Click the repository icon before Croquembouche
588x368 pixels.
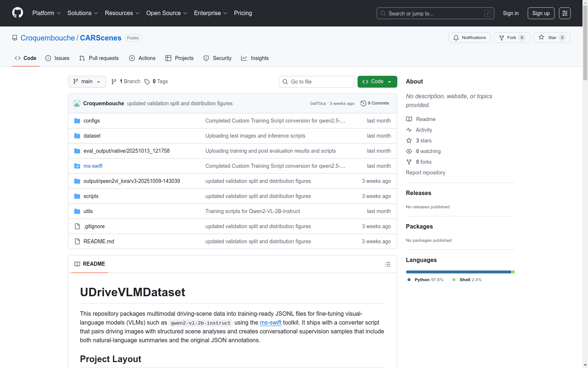(15, 38)
